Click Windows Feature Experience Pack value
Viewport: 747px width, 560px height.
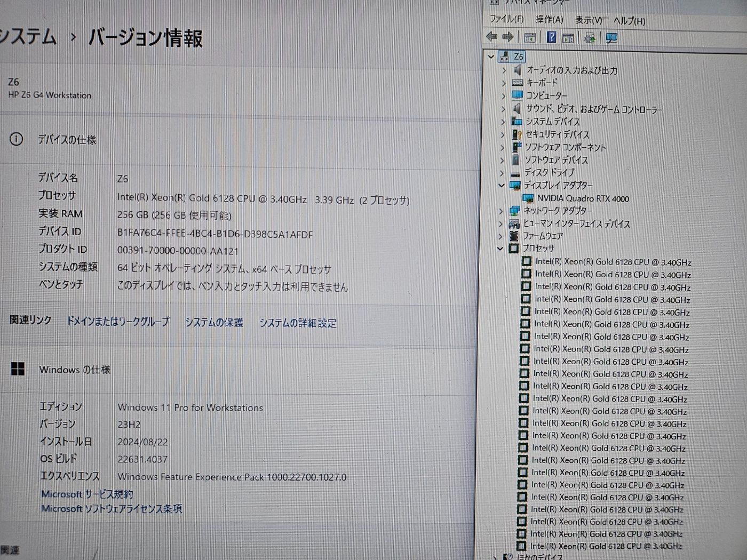coord(232,477)
